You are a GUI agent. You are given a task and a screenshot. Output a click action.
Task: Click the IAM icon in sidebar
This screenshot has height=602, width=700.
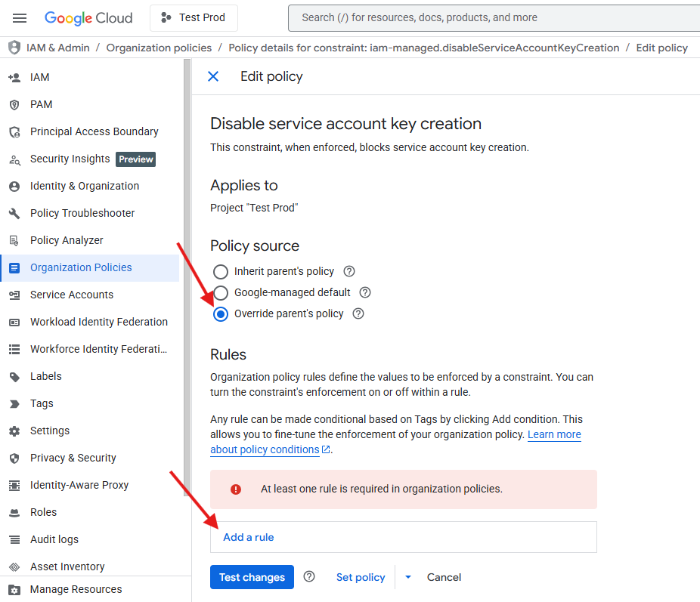[14, 78]
